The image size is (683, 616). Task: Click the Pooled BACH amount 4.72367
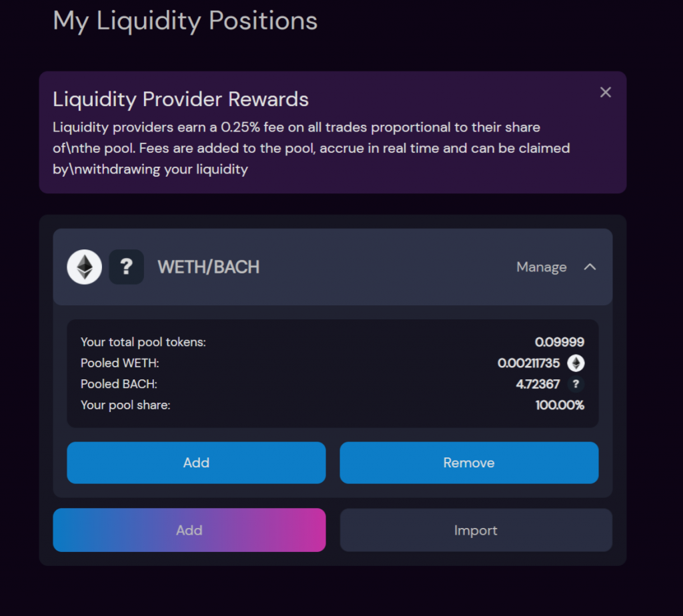538,384
